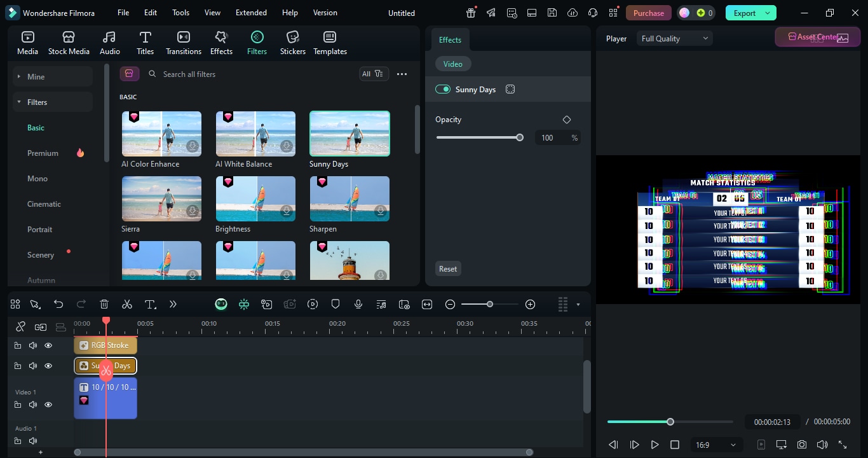868x458 pixels.
Task: Select the AI Color Enhance filter thumbnail
Action: pos(161,134)
